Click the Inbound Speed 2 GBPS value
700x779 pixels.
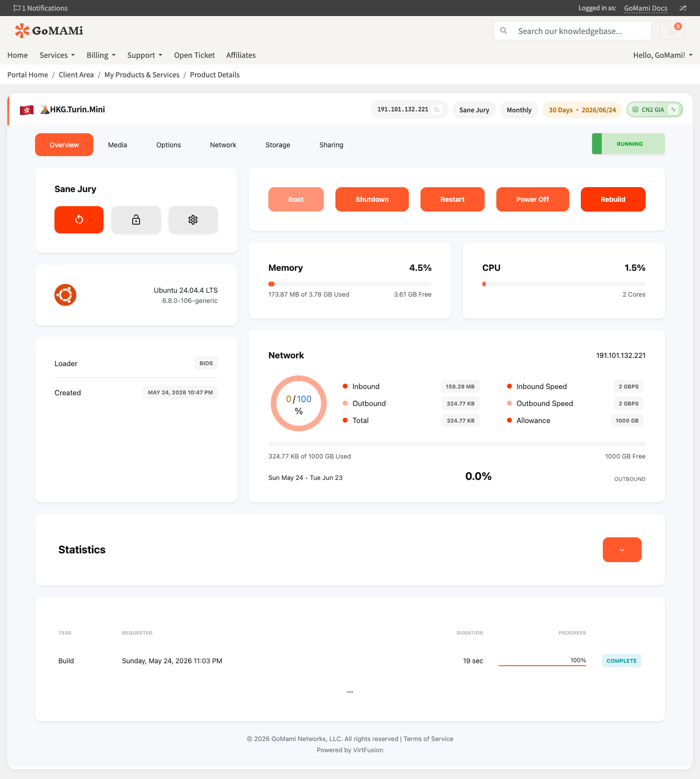pos(629,387)
